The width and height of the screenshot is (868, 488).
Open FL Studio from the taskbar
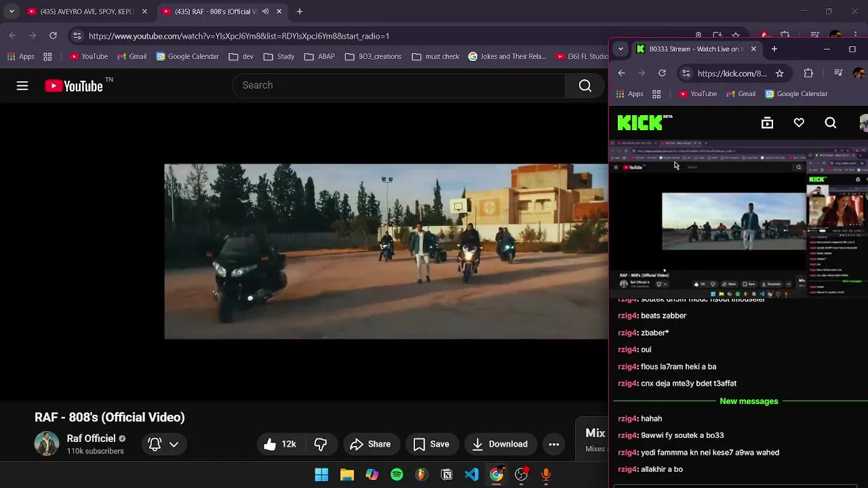tap(422, 474)
